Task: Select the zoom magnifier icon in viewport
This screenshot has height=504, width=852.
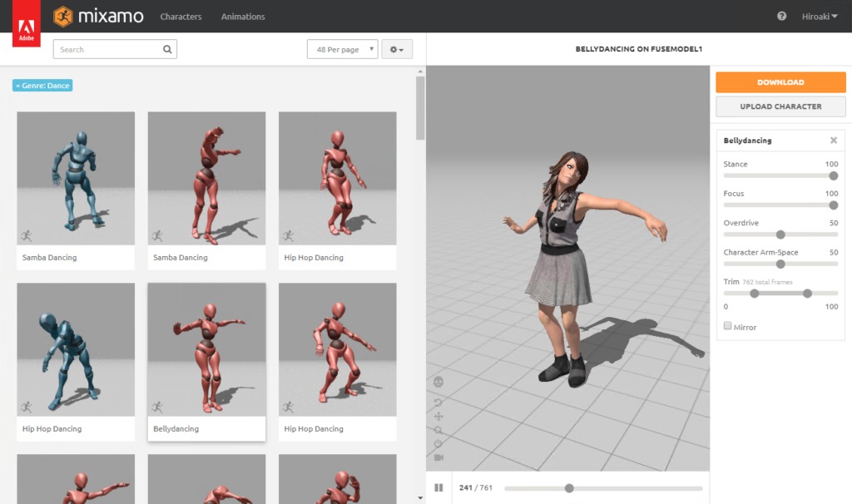Action: pos(438,430)
